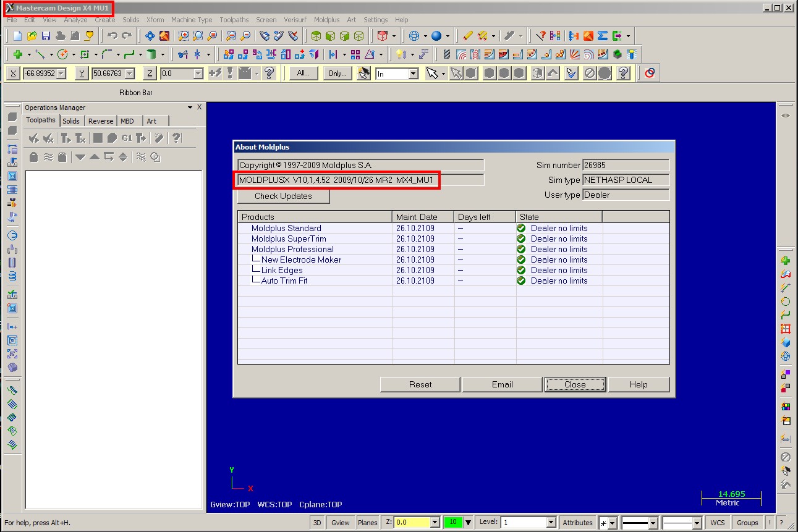This screenshot has height=532, width=798.
Task: Select the blue shaded sphere icon
Action: point(436,36)
